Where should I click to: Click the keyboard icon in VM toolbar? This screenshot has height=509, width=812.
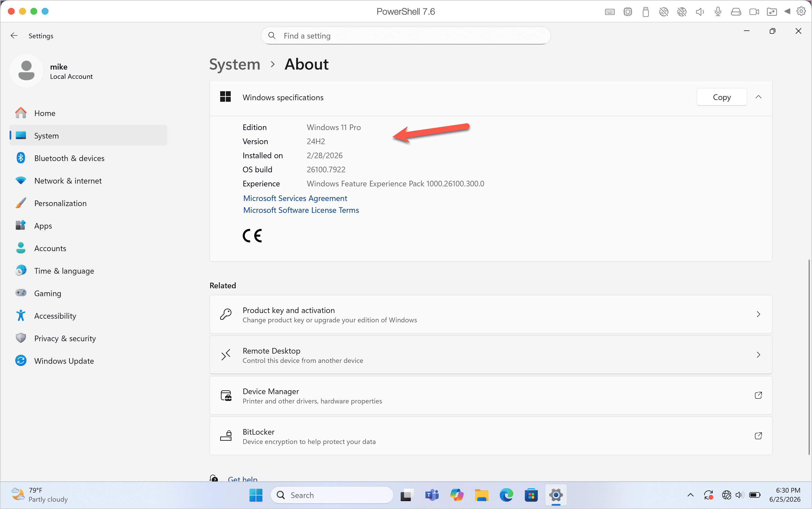(x=610, y=12)
